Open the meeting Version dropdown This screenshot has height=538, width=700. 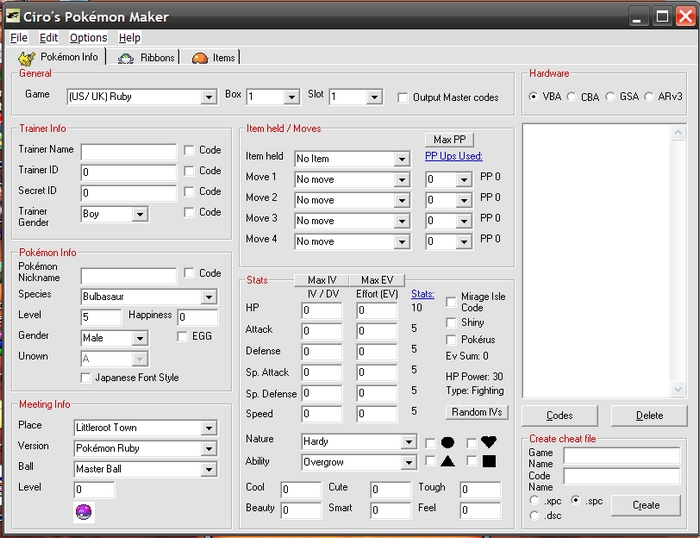click(208, 448)
